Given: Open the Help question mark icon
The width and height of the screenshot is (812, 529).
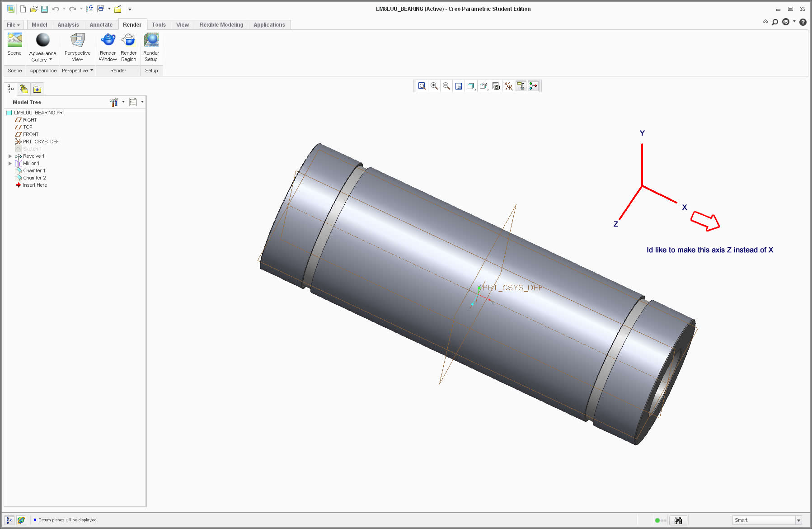Looking at the screenshot, I should pyautogui.click(x=803, y=22).
